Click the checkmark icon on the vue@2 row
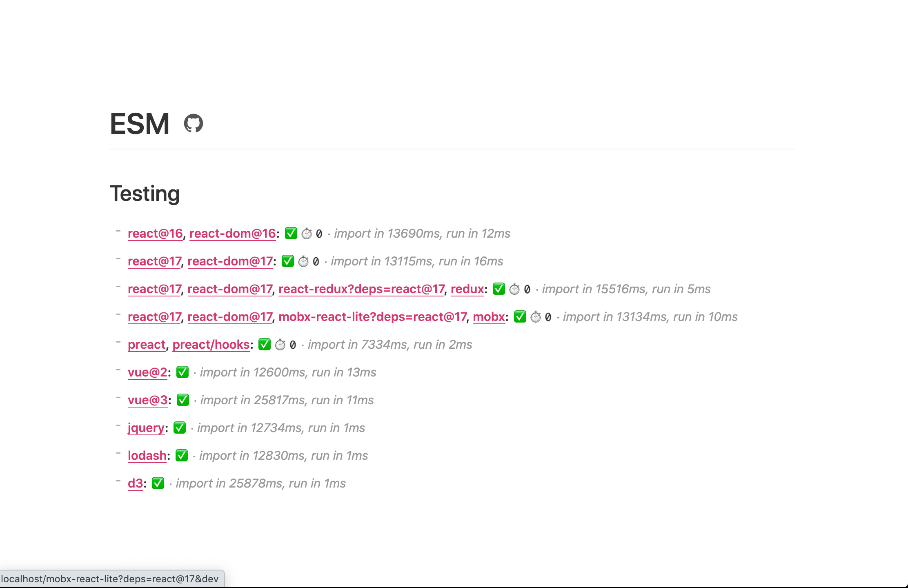Screen dimensions: 908x588 click(182, 372)
